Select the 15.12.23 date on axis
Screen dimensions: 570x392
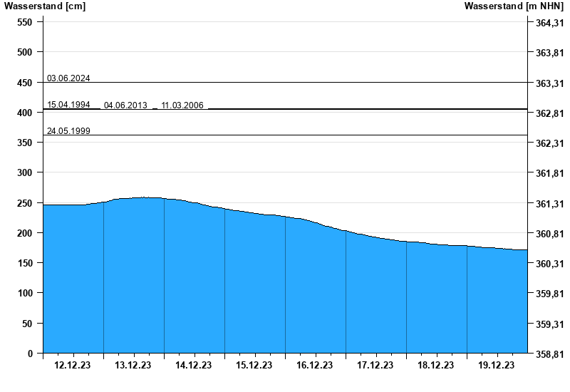(x=254, y=366)
